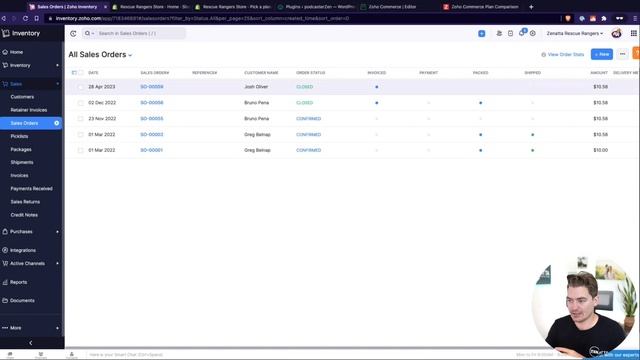Select the checkbox for the SO-00001 order
The image size is (640, 360).
pyautogui.click(x=80, y=150)
